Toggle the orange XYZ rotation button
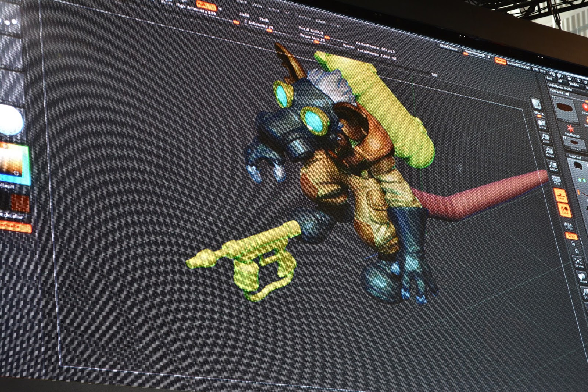 [x=571, y=235]
